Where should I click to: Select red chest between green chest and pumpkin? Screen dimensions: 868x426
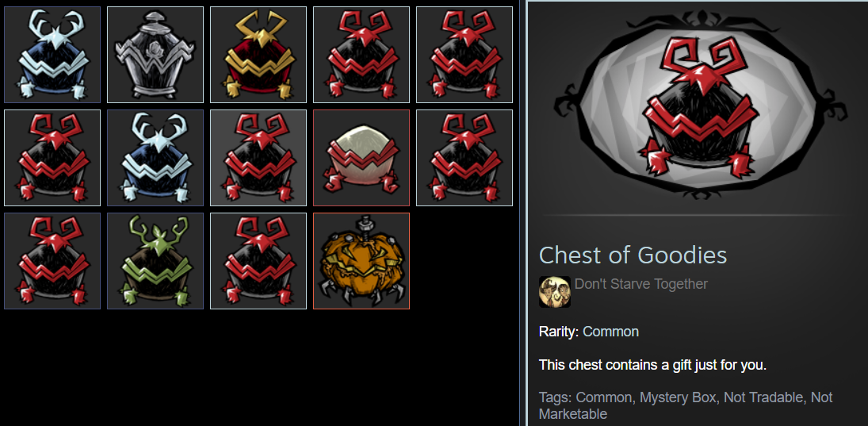258,261
